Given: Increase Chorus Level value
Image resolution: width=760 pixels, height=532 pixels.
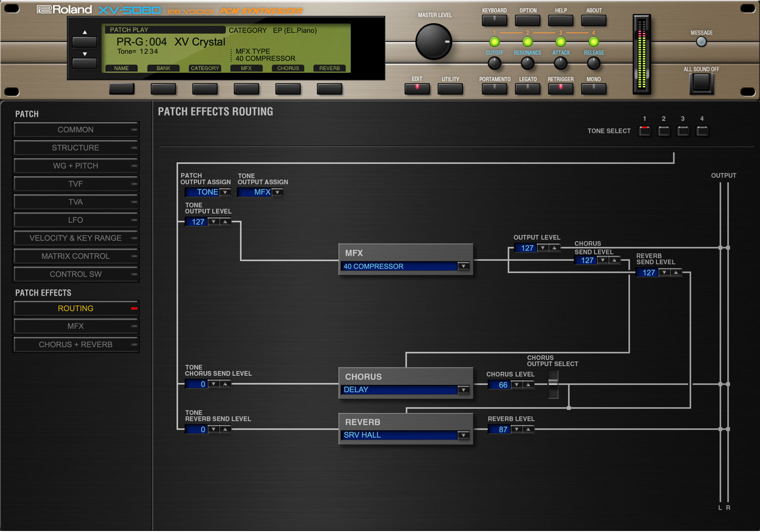Looking at the screenshot, I should [528, 385].
